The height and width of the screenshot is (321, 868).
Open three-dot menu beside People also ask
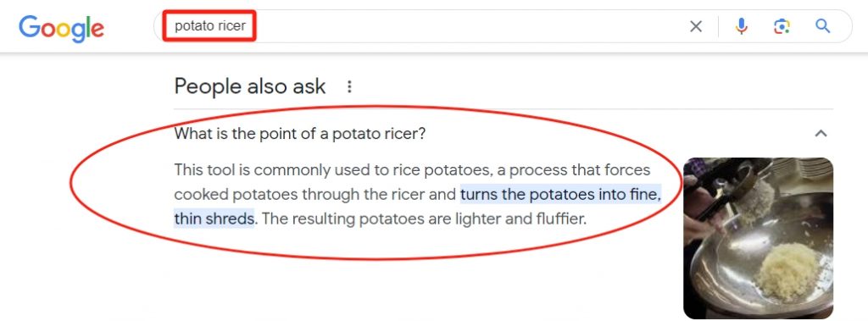pos(349,86)
